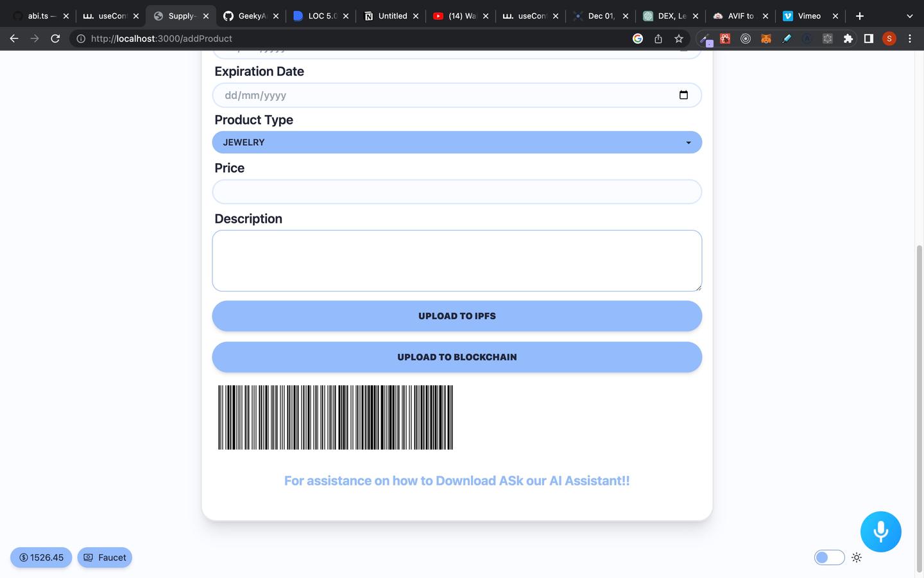This screenshot has height=578, width=924.
Task: Open the Extensions puzzle piece menu
Action: (848, 39)
